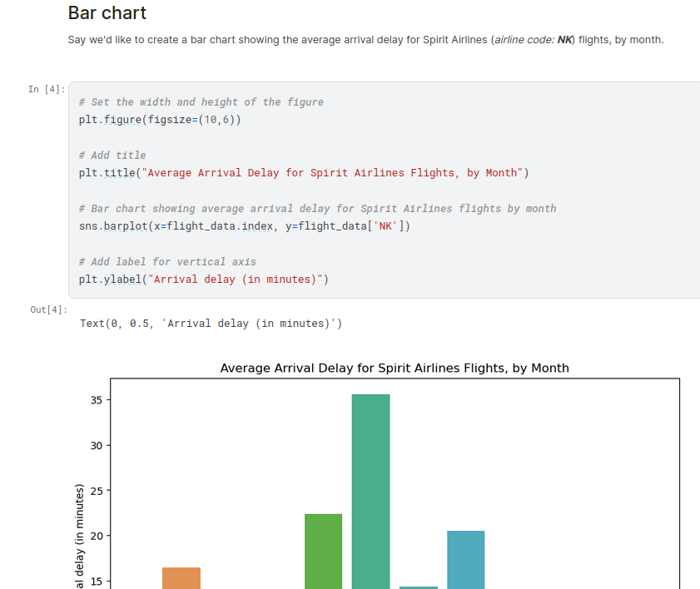Image resolution: width=700 pixels, height=589 pixels.
Task: Click the tallest teal bar in the chart
Action: click(x=370, y=491)
